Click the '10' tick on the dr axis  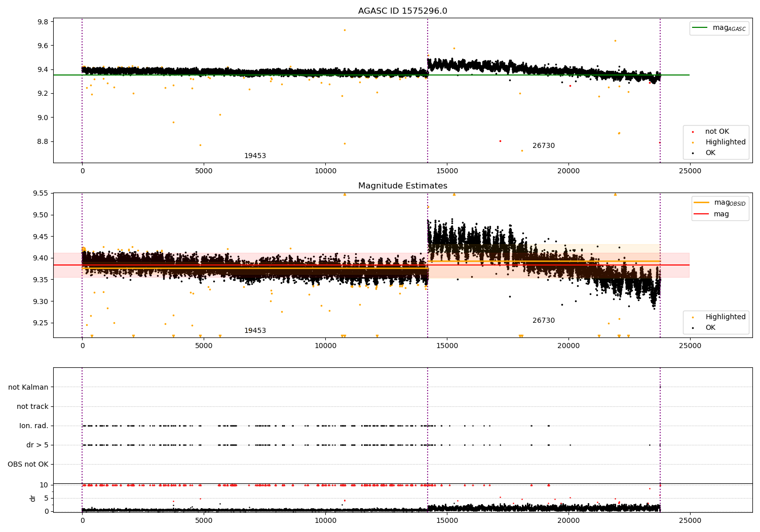click(x=44, y=485)
